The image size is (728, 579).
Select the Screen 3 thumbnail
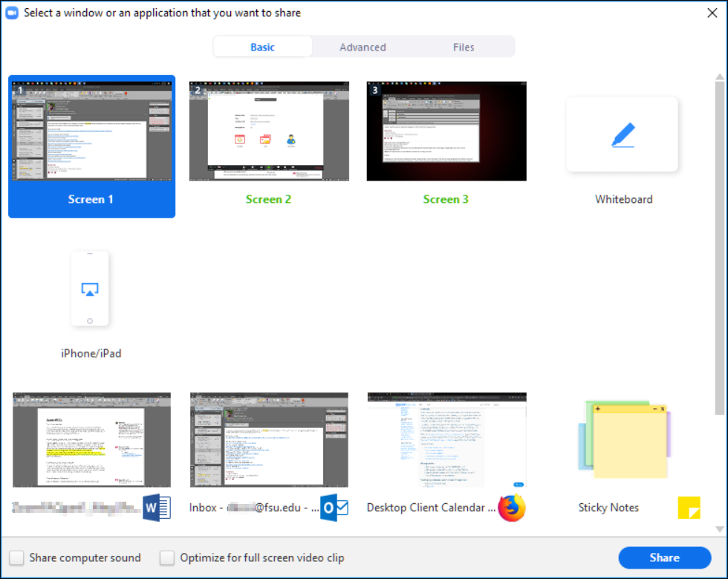pos(446,130)
